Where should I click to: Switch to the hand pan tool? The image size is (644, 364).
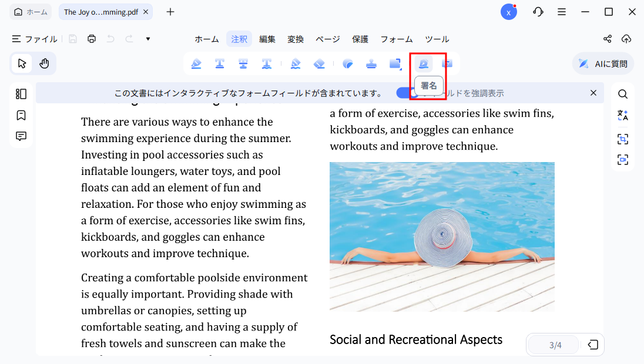(44, 63)
